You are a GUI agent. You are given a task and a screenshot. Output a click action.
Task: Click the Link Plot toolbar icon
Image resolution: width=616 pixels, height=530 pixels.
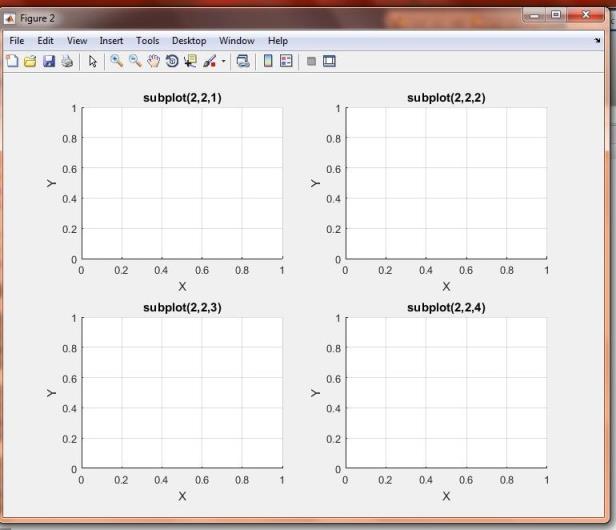pyautogui.click(x=243, y=61)
